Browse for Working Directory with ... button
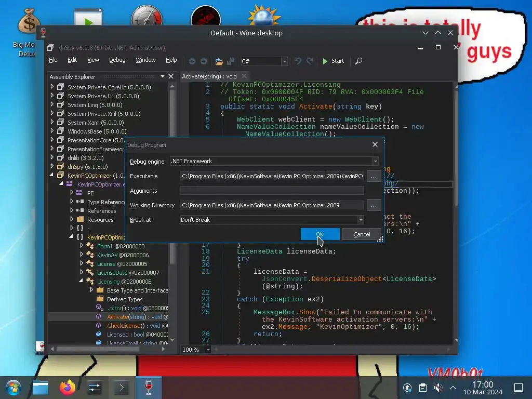This screenshot has width=532, height=399. click(374, 205)
